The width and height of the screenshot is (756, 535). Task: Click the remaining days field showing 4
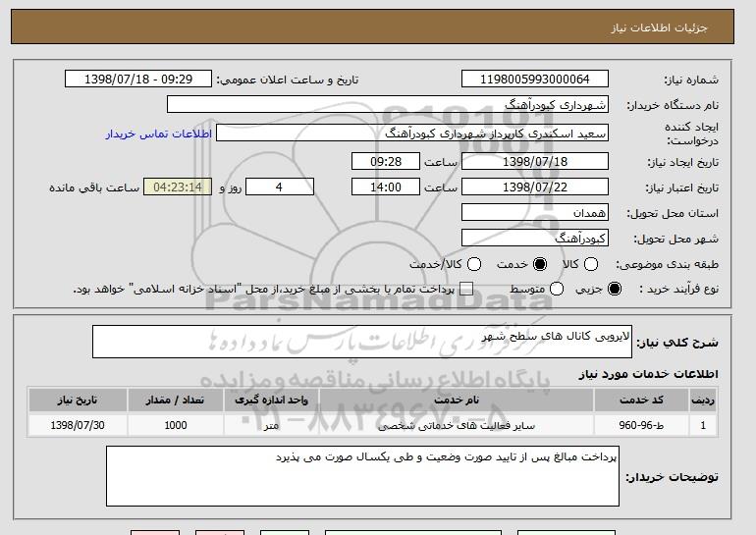[280, 187]
